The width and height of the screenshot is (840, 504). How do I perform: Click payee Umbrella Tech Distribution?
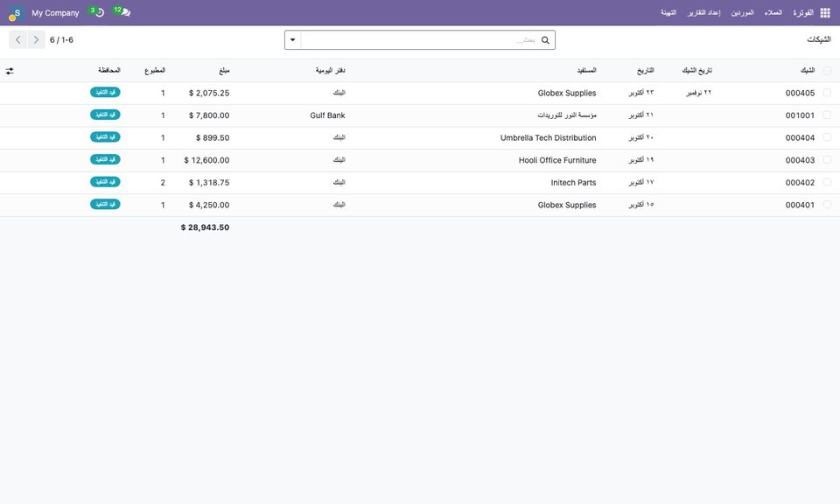point(548,137)
